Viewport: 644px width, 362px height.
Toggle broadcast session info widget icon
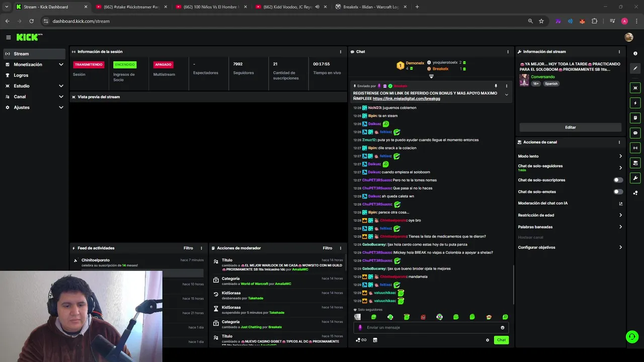coord(635,148)
